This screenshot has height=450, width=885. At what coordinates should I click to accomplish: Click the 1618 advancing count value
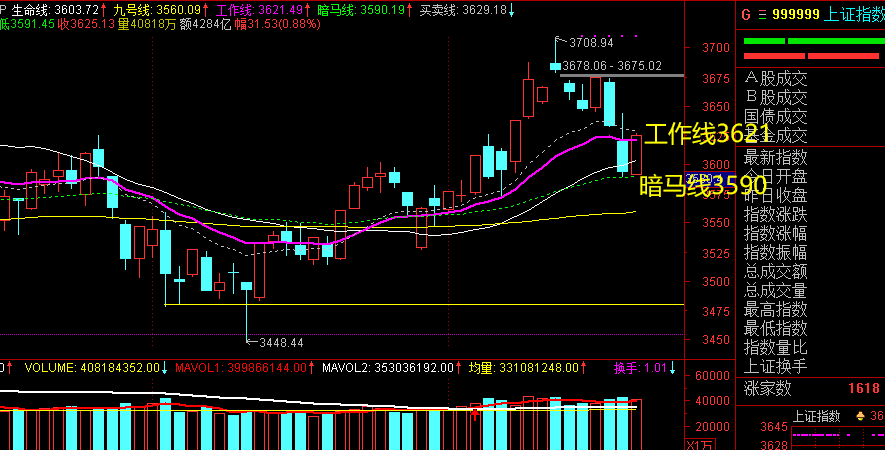pos(864,388)
